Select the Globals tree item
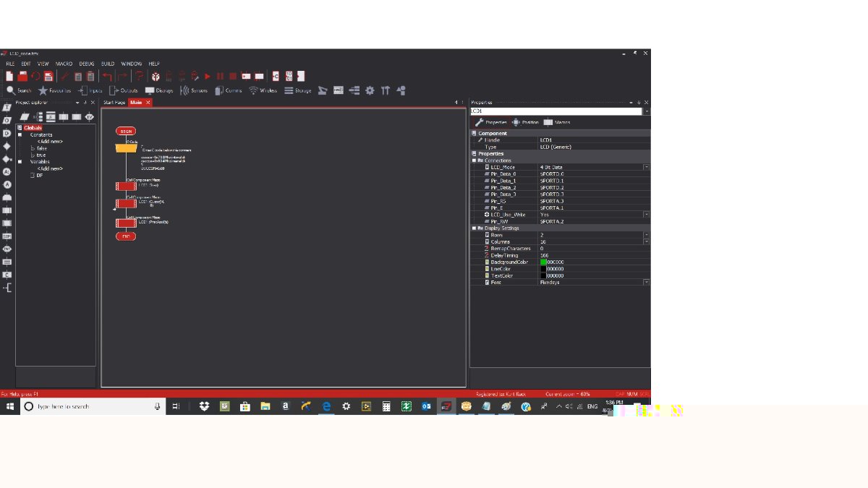The height and width of the screenshot is (488, 868). 33,128
